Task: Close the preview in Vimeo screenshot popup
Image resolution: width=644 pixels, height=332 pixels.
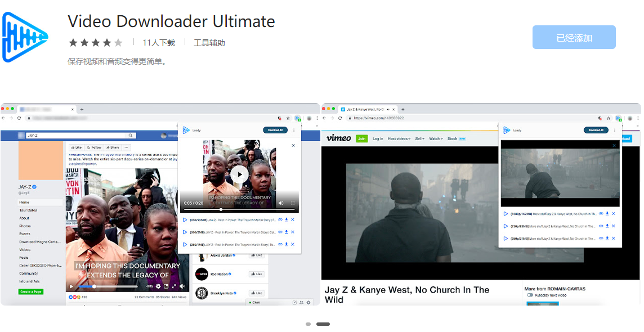Action: (x=614, y=146)
